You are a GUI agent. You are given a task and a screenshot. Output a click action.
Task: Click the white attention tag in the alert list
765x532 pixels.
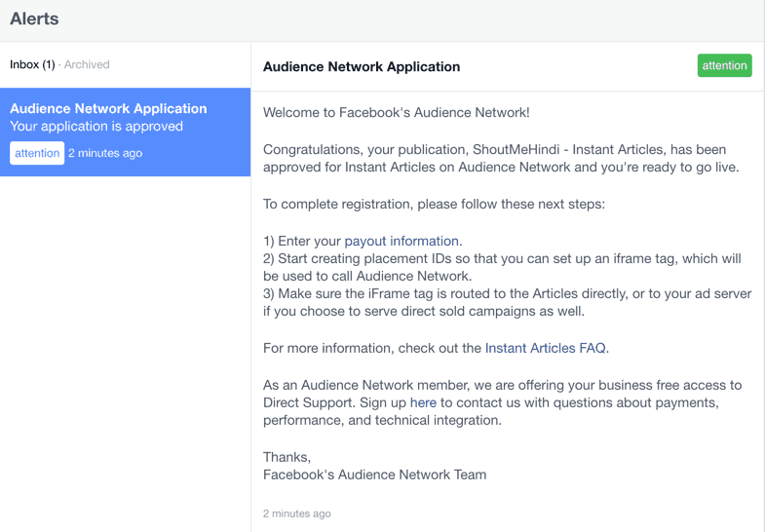click(x=37, y=153)
